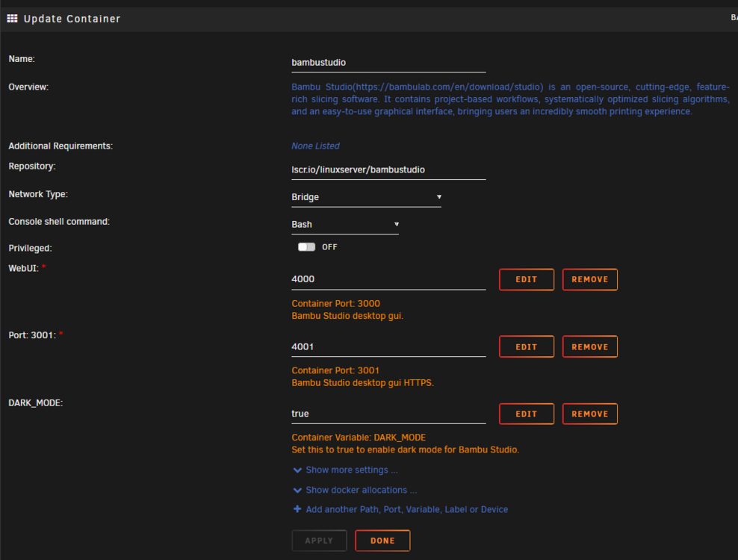The width and height of the screenshot is (738, 560).
Task: Remove the Port 3001 mapping
Action: click(x=590, y=346)
